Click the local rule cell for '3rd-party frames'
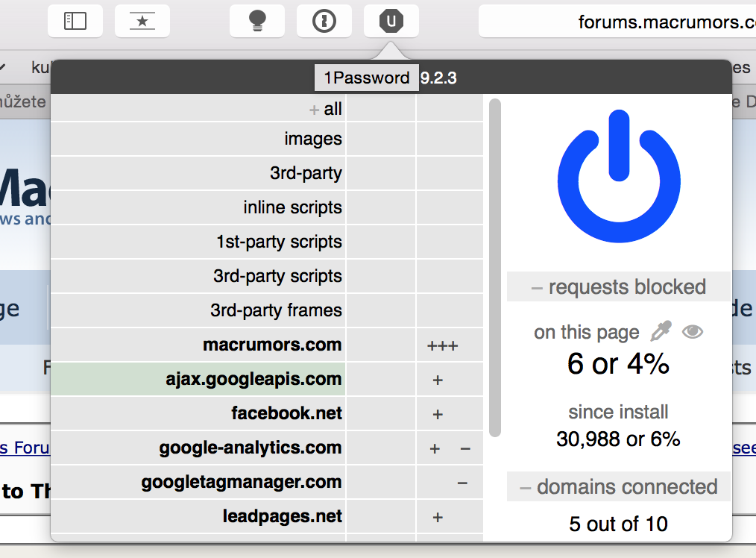 pyautogui.click(x=450, y=310)
